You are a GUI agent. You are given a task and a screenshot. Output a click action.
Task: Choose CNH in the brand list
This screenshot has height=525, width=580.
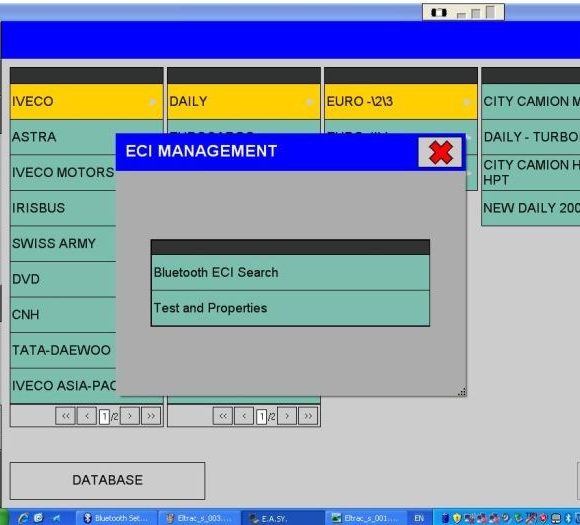(x=63, y=315)
